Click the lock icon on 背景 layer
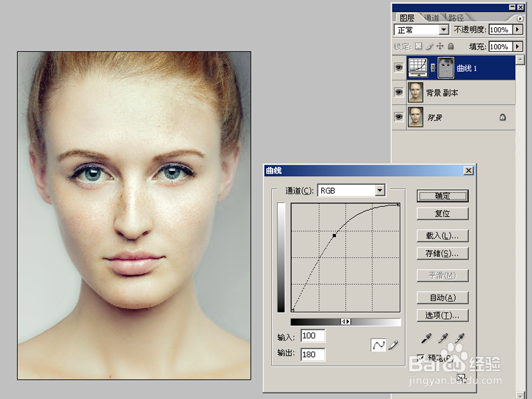The image size is (532, 399). click(x=503, y=118)
